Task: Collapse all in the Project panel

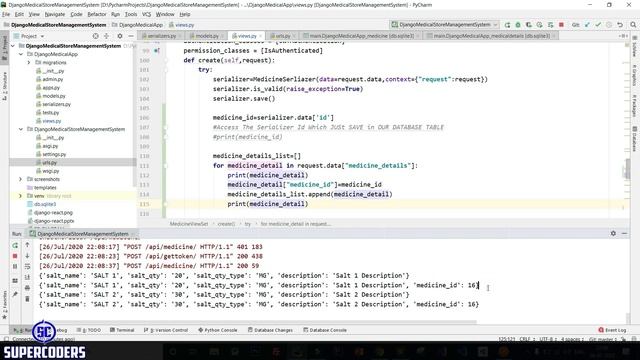Action: [107, 36]
